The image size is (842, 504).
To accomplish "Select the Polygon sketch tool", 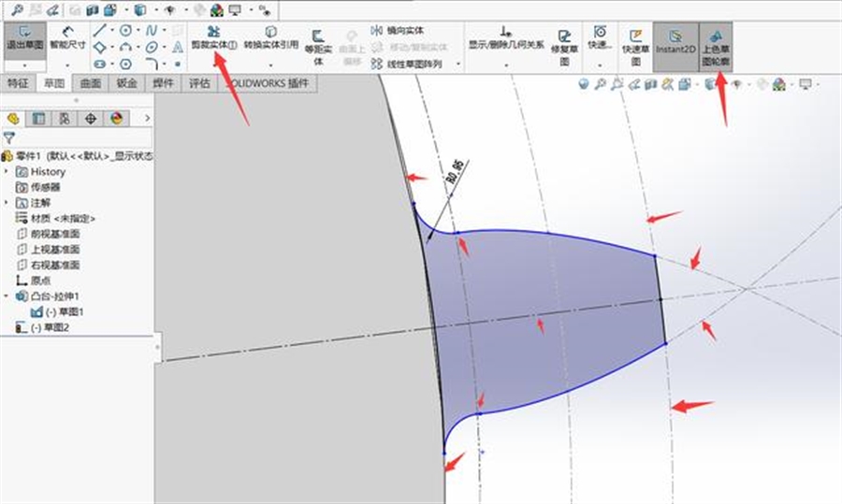I will pyautogui.click(x=125, y=64).
